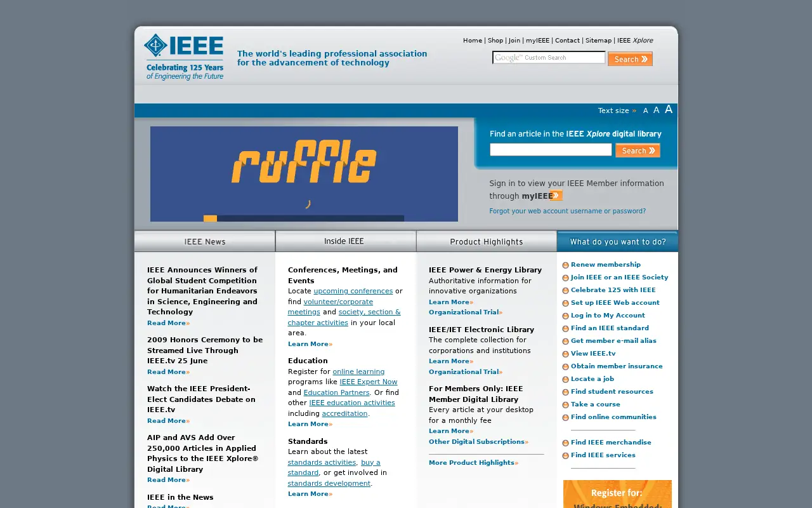This screenshot has width=812, height=508.
Task: Open the IEEE Expert Now link
Action: pos(368,382)
